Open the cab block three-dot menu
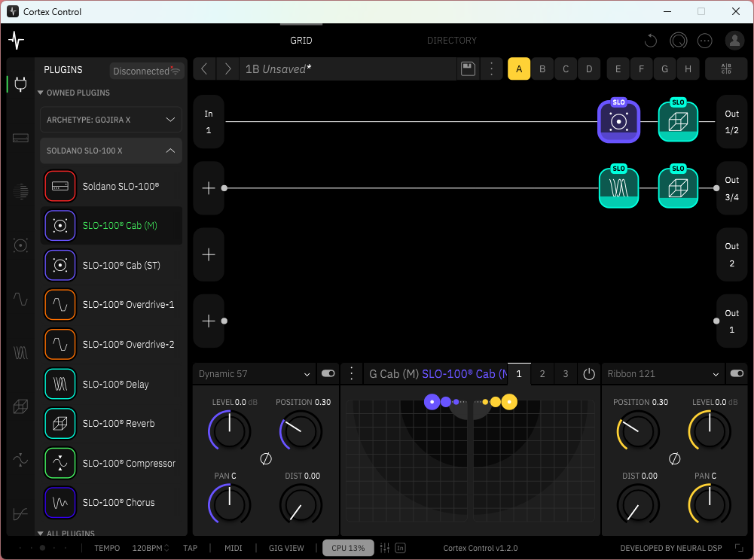Image resolution: width=754 pixels, height=560 pixels. coord(352,373)
